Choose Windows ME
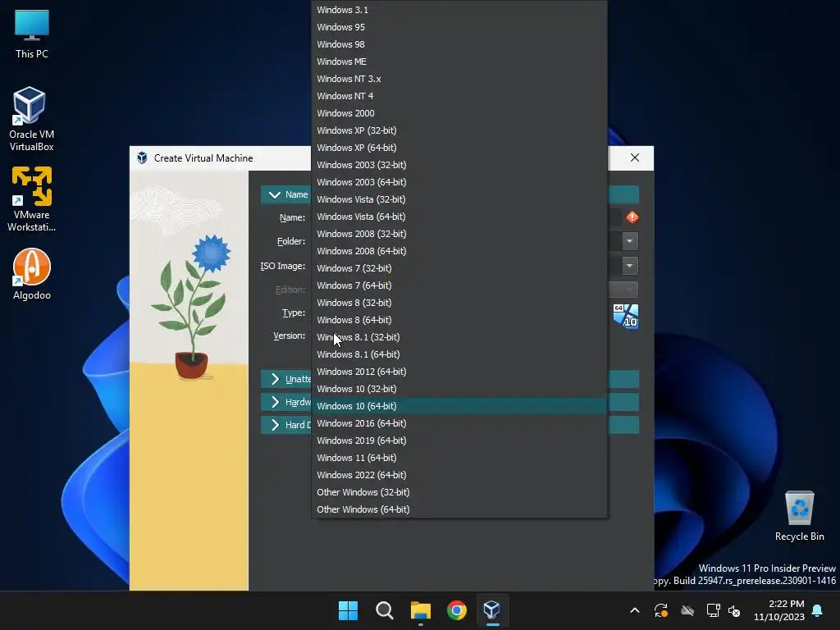840x630 pixels. [459, 61]
